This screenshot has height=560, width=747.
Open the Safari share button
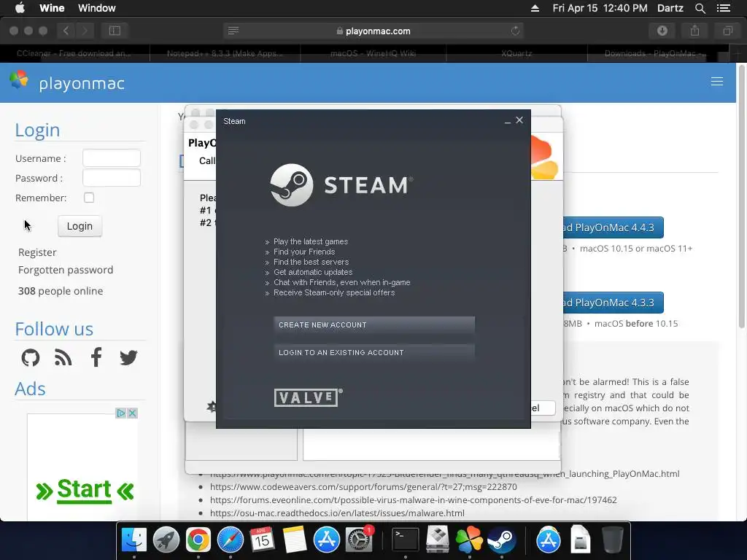tap(694, 31)
